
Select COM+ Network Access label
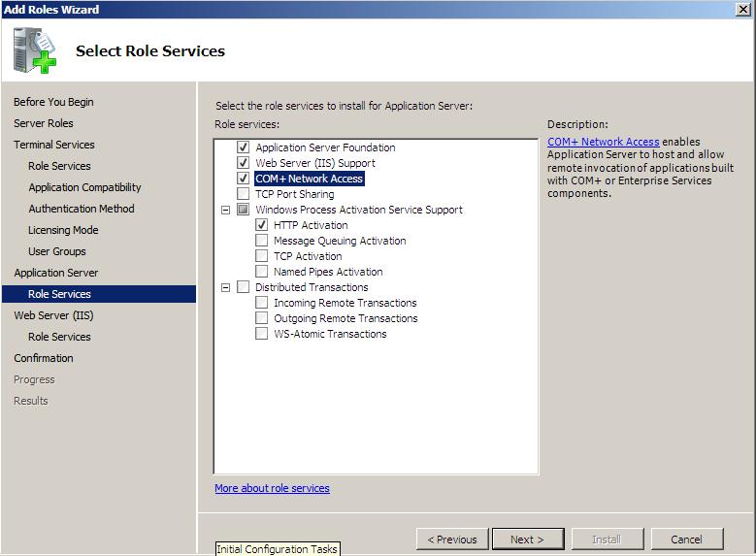[x=309, y=179]
